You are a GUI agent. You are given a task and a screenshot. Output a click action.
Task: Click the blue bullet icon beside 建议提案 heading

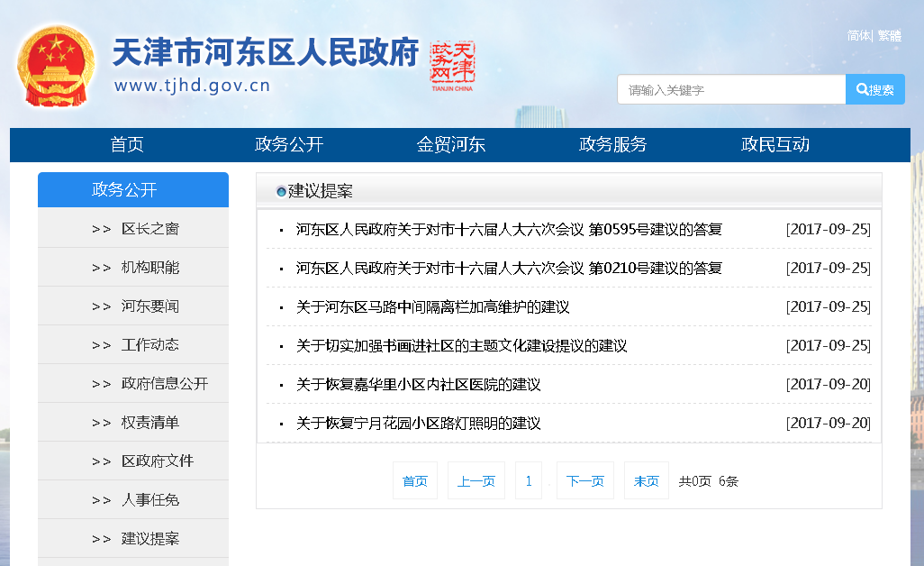pyautogui.click(x=281, y=191)
